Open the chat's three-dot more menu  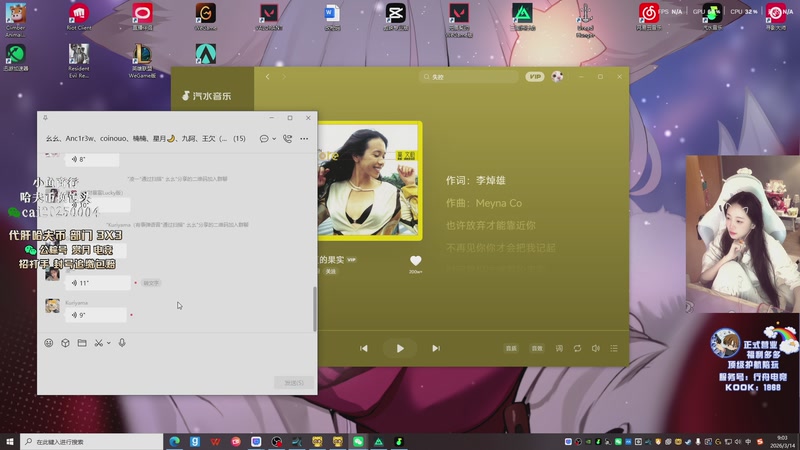(304, 139)
